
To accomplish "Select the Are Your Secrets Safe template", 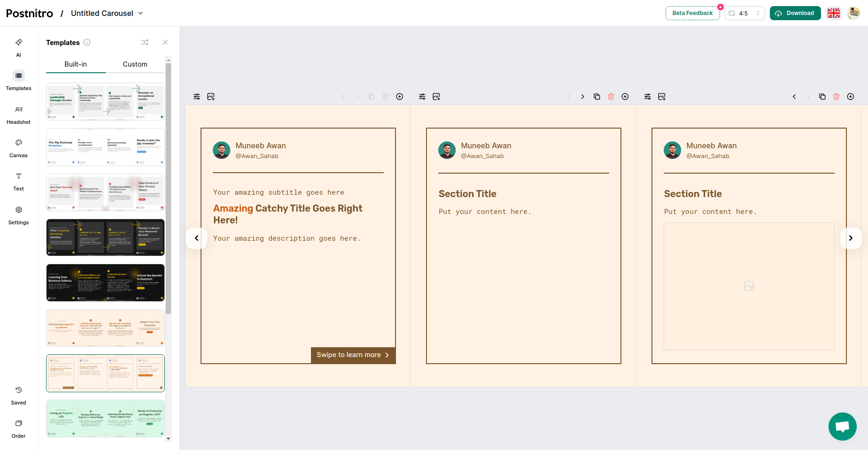I will pyautogui.click(x=105, y=193).
